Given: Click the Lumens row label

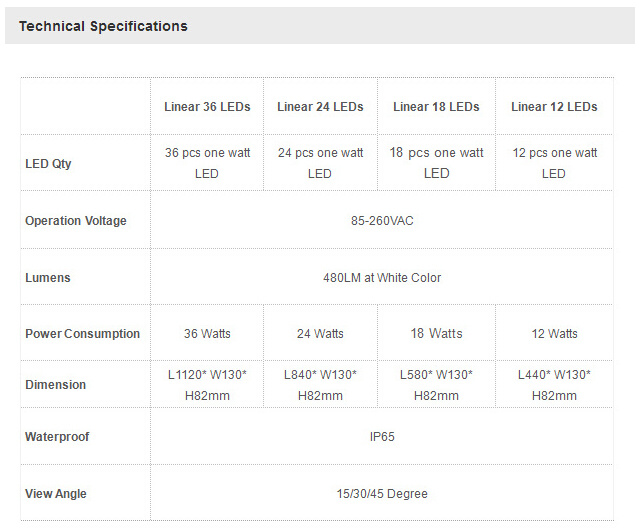Looking at the screenshot, I should [48, 277].
